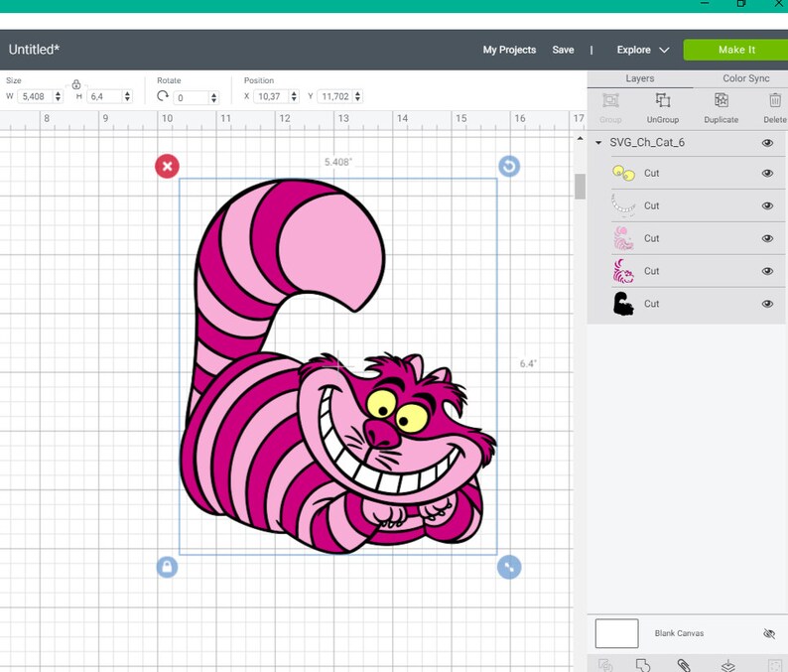Viewport: 788px width, 672px height.
Task: Click the Cheshire cat image on canvas
Action: [337, 366]
